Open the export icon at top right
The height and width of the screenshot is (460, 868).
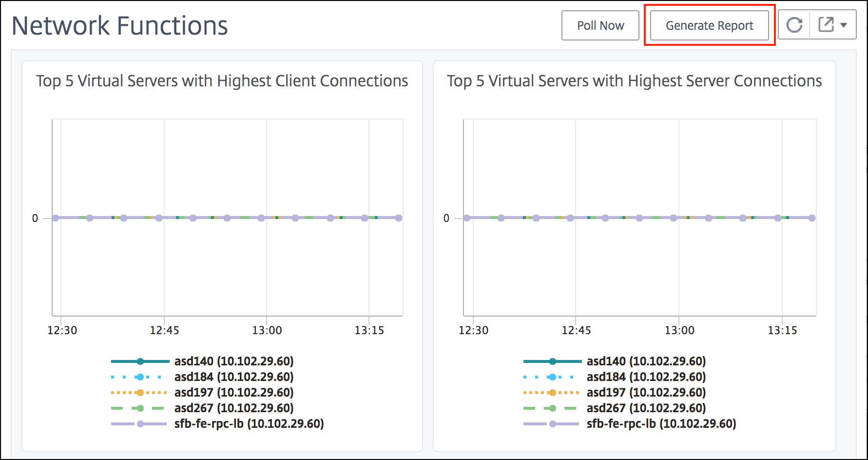826,24
